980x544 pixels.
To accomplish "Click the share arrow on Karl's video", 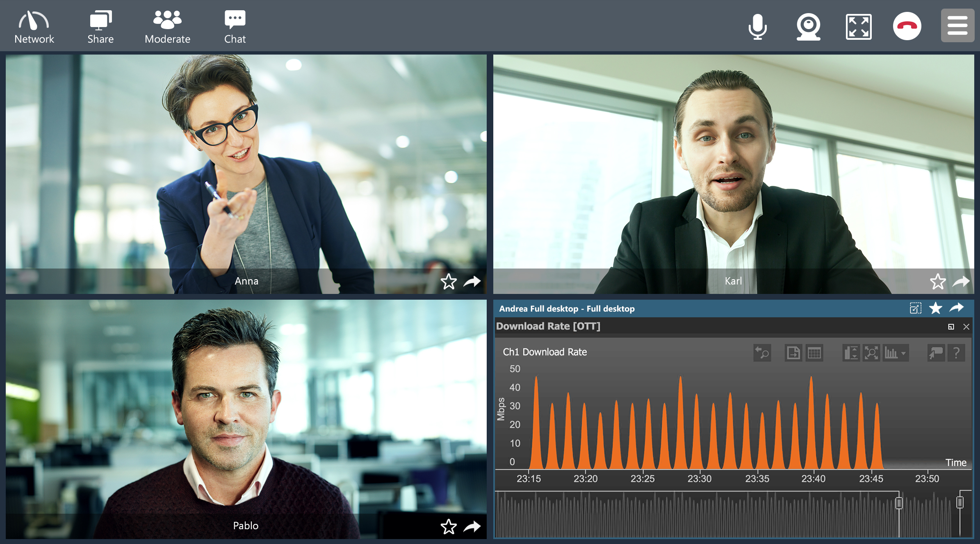I will tap(961, 282).
